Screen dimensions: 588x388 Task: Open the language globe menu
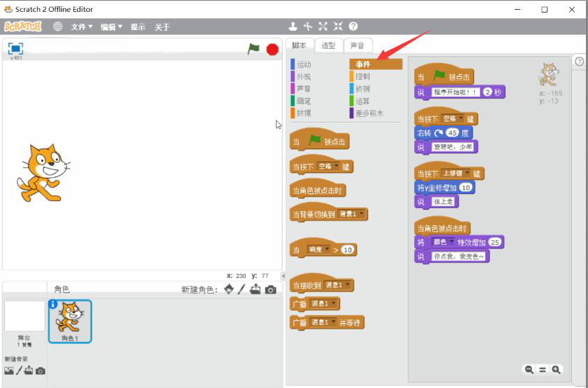tap(58, 27)
